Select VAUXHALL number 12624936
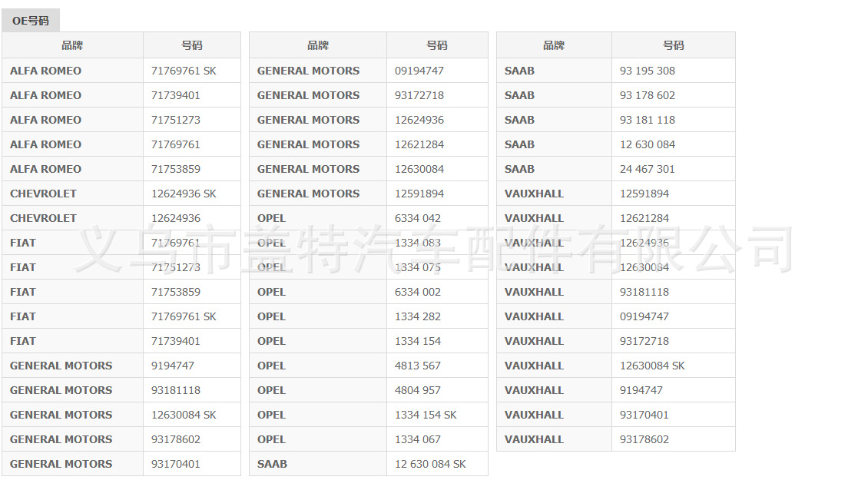This screenshot has width=868, height=480. click(644, 243)
